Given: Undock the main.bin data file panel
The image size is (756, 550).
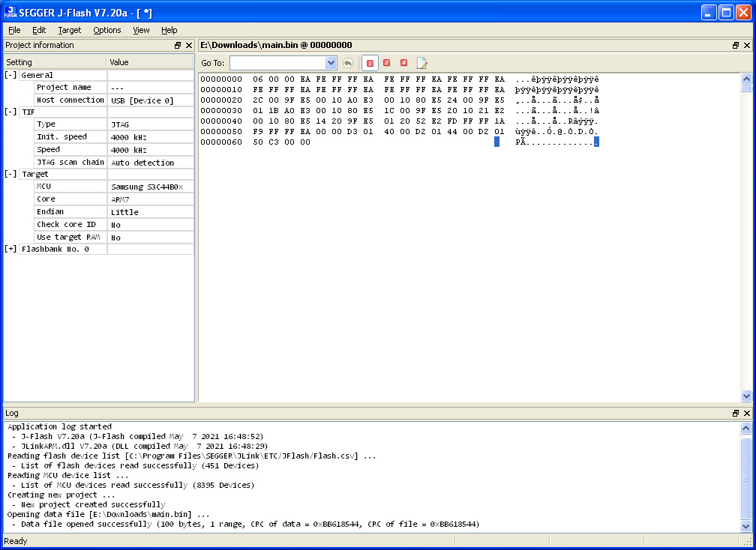Looking at the screenshot, I should click(x=736, y=45).
